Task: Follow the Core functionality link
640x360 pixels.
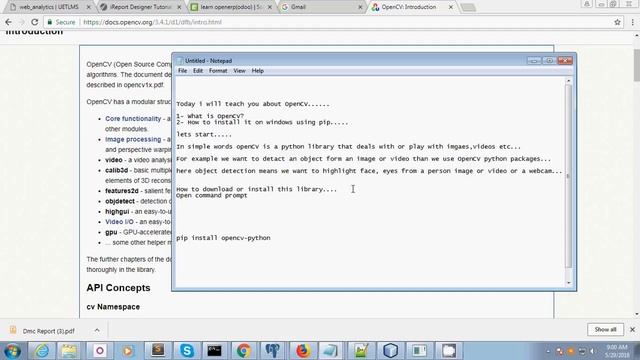Action: (x=133, y=118)
